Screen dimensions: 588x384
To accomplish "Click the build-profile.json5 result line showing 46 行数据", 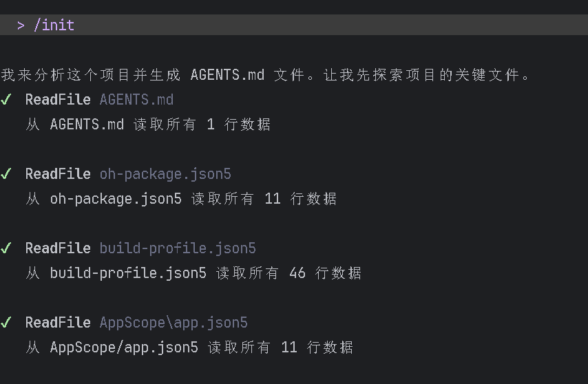I will click(x=193, y=273).
